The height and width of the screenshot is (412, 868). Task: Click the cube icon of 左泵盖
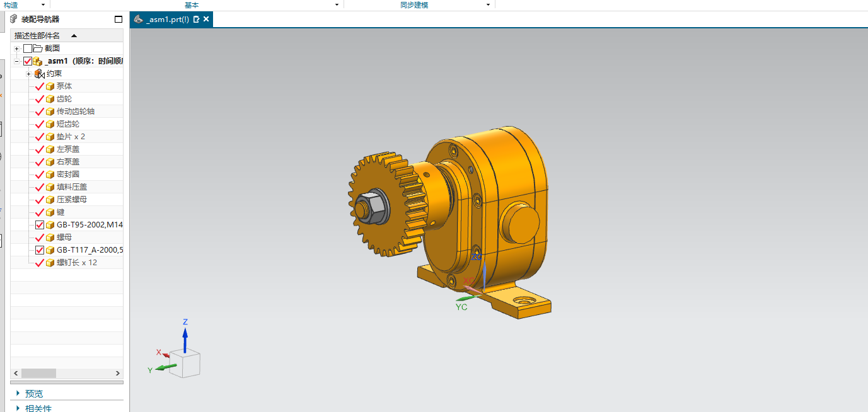50,149
